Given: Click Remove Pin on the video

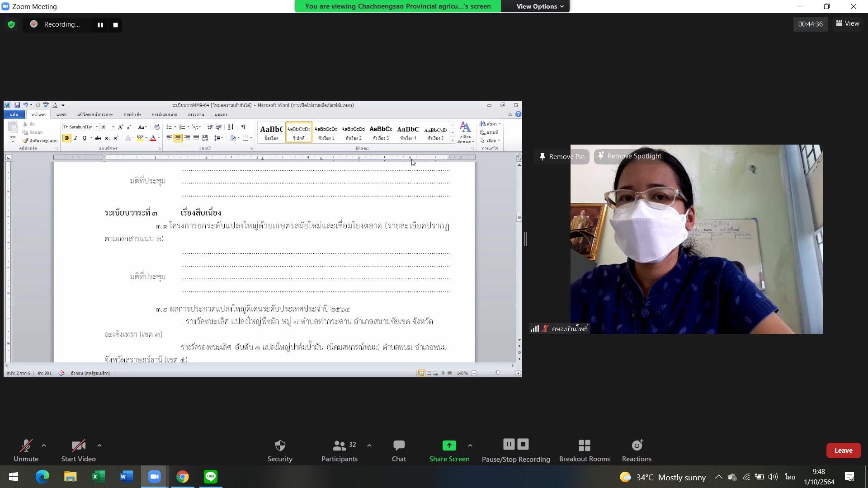Looking at the screenshot, I should (561, 156).
